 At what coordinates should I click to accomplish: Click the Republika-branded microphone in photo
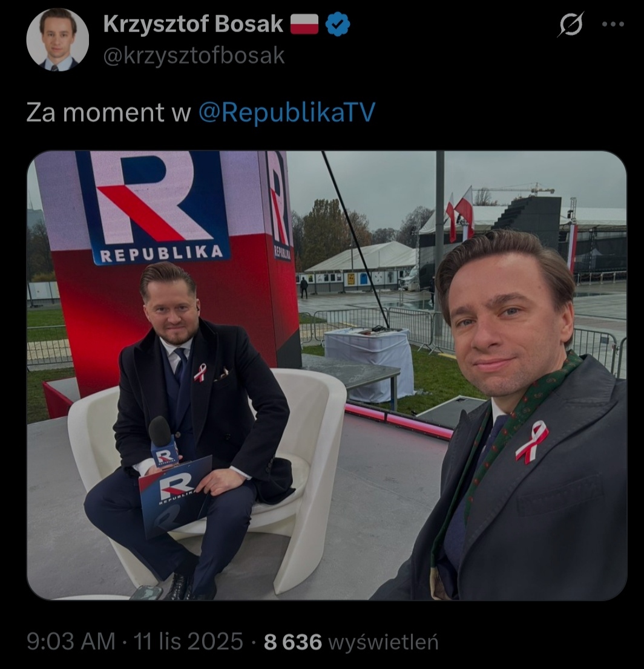point(164,442)
